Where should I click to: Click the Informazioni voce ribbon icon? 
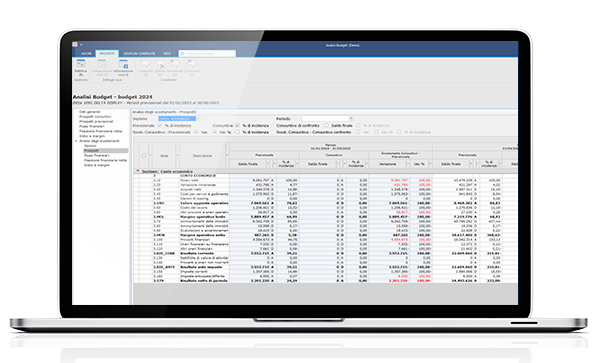click(x=123, y=64)
